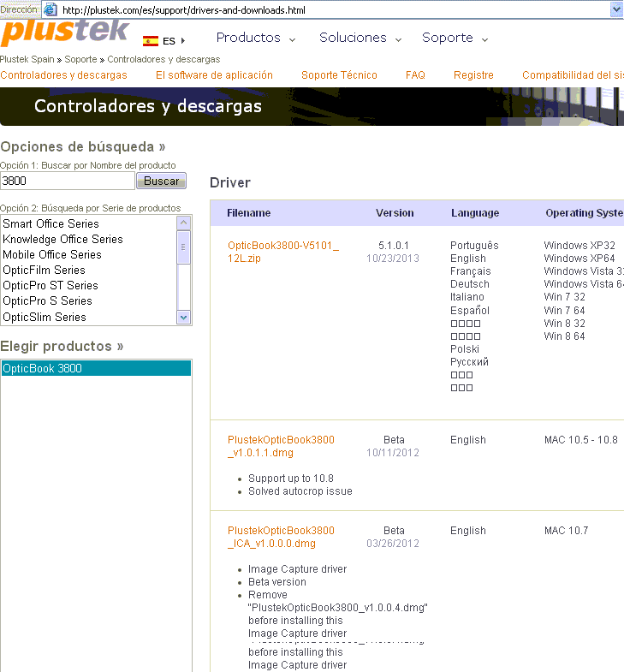Open the address bar dropdown arrow
The height and width of the screenshot is (672, 624).
(x=616, y=9)
